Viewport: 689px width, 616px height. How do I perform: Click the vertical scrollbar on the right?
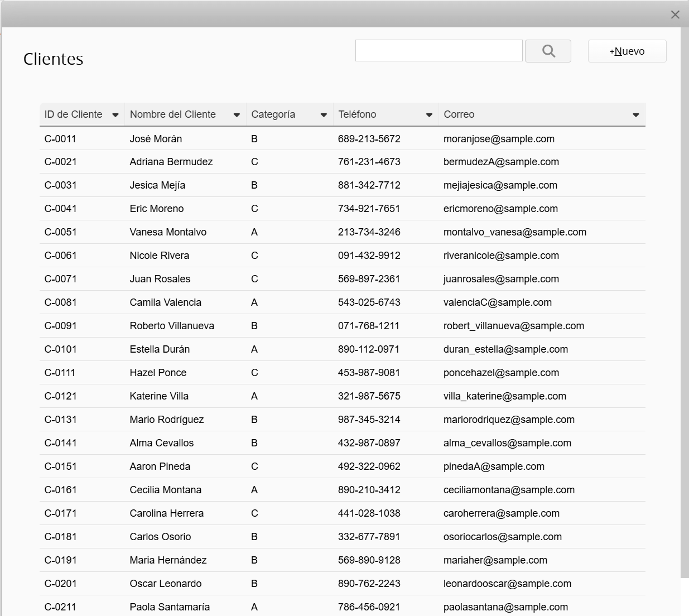tap(685, 301)
